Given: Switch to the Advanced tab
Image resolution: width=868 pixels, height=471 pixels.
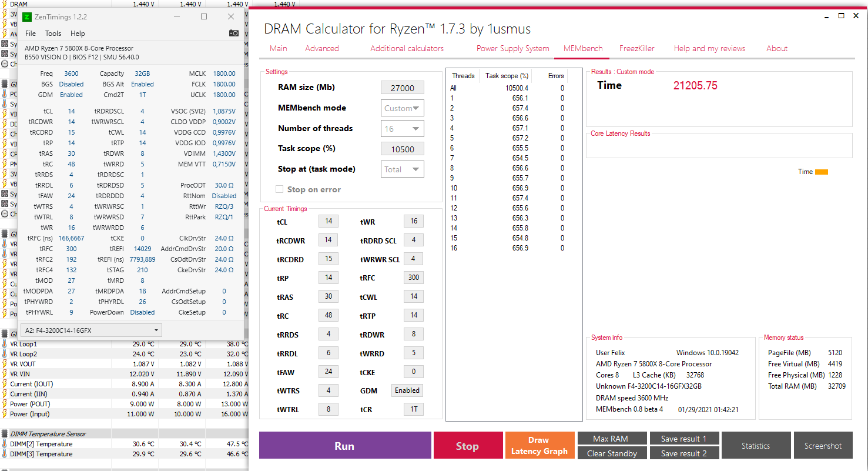Looking at the screenshot, I should [322, 48].
